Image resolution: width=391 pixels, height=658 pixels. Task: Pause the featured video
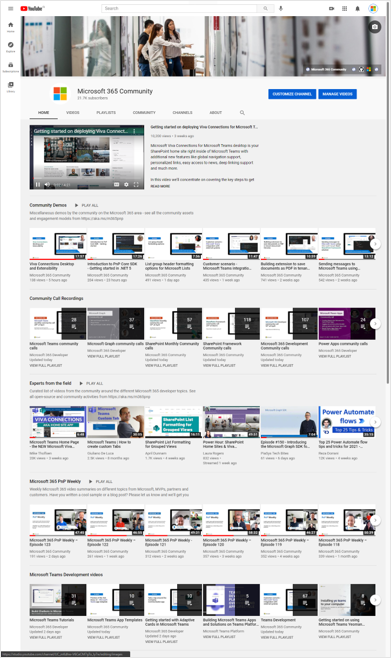[38, 184]
